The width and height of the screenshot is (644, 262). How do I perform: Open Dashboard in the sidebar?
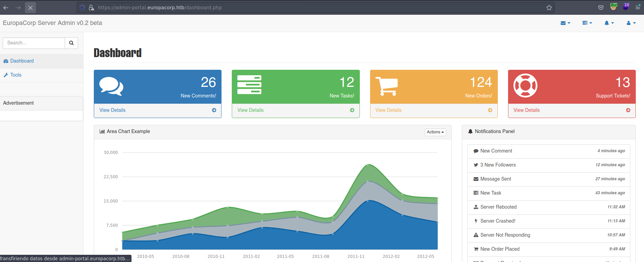[x=41, y=61]
